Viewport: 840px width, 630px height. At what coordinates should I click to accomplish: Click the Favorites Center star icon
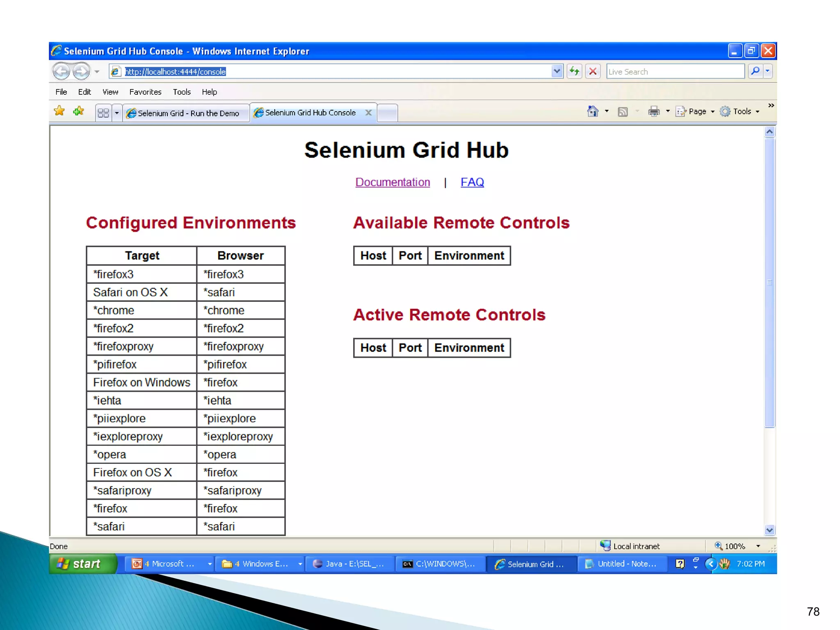[59, 111]
